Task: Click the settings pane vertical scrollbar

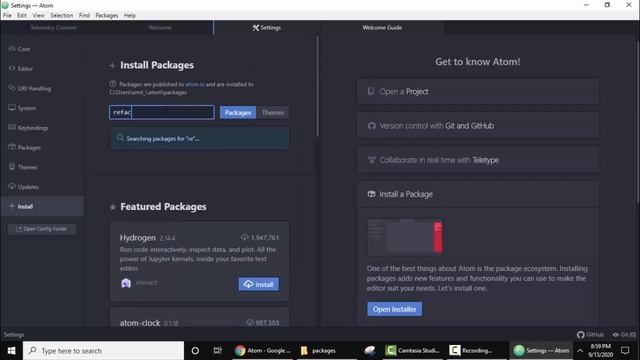Action: pyautogui.click(x=317, y=87)
